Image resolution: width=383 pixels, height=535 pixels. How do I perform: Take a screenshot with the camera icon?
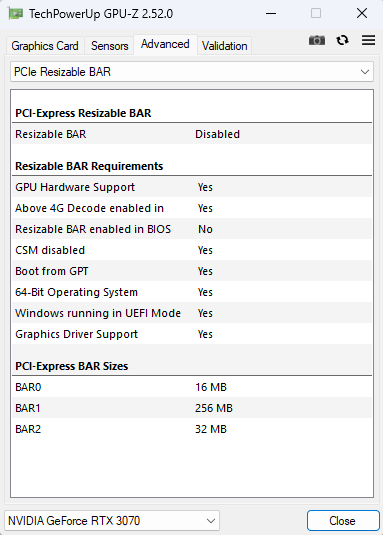(317, 41)
